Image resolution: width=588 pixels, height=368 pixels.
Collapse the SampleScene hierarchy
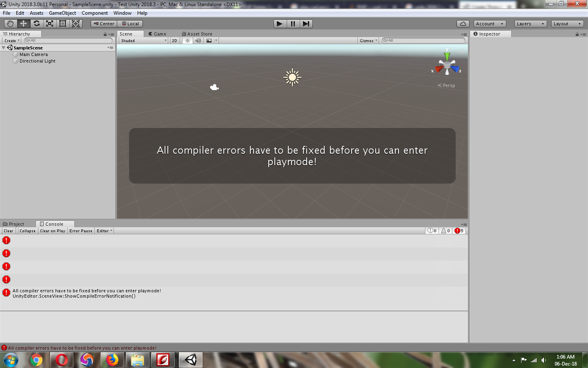[3, 47]
